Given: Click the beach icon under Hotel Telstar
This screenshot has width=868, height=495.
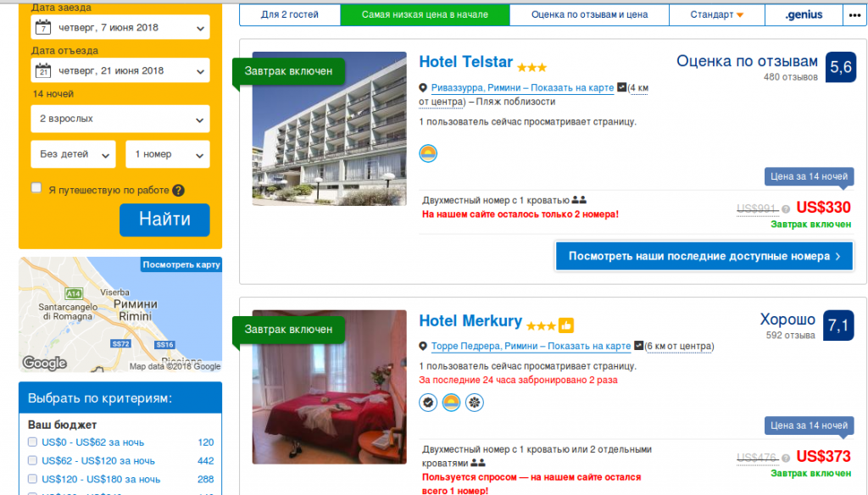Looking at the screenshot, I should click(428, 153).
